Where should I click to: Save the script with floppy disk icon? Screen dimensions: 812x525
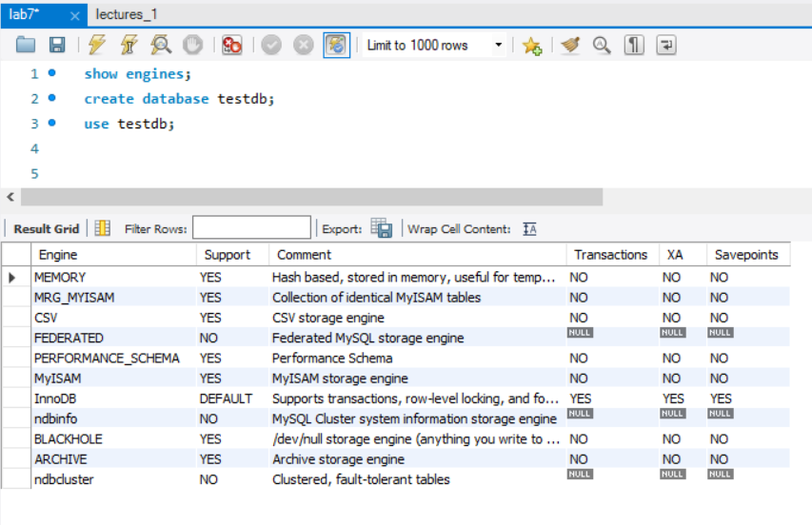tap(57, 45)
